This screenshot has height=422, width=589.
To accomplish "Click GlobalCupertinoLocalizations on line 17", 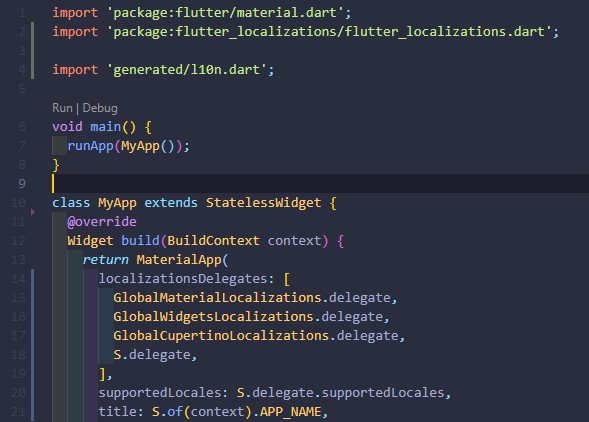I will coord(221,336).
